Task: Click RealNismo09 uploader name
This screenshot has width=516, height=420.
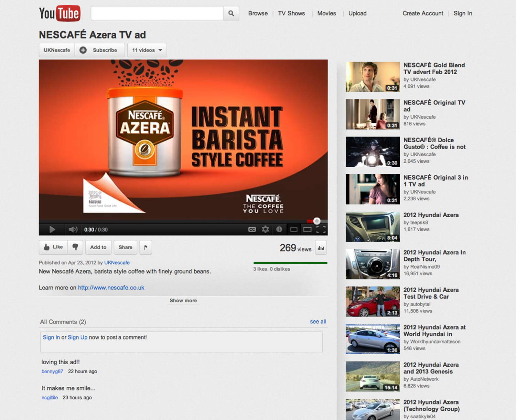Action: pos(425,267)
